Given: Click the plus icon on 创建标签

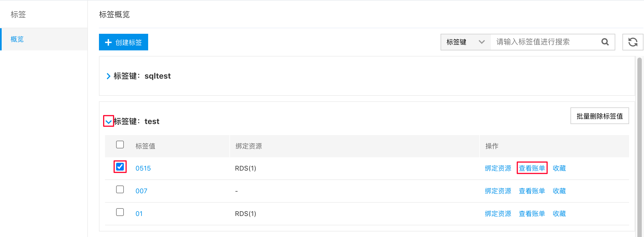Looking at the screenshot, I should tap(108, 42).
